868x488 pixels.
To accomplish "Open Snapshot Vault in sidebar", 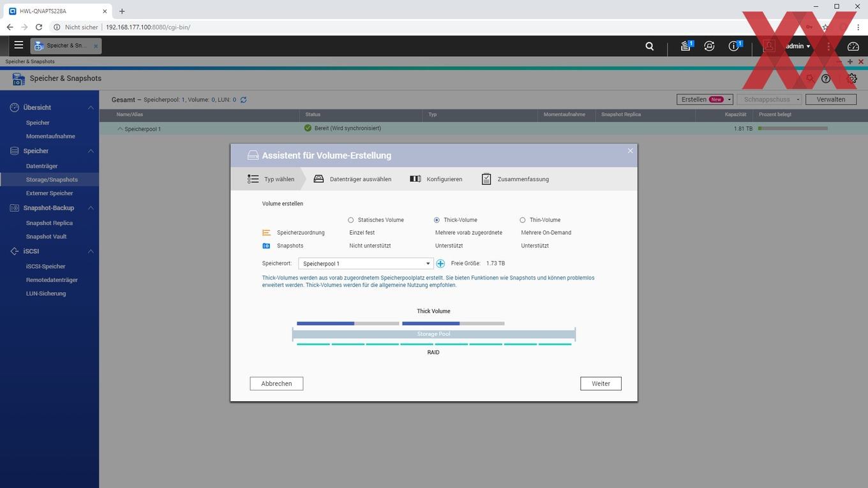I will (x=46, y=237).
